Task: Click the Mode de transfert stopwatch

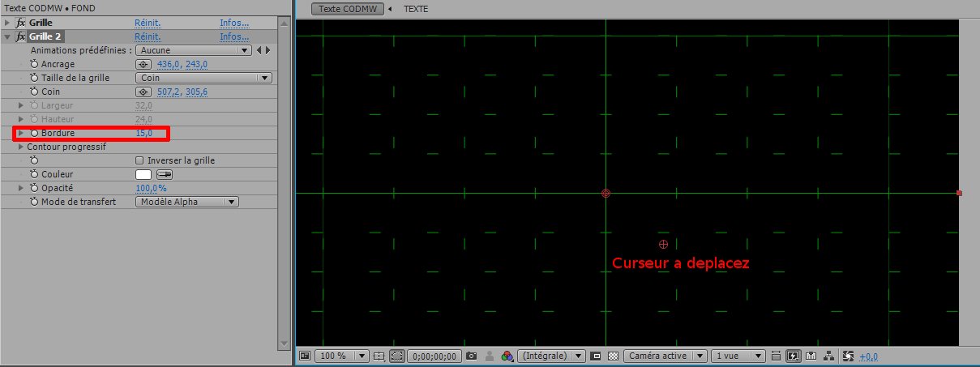Action: pos(34,202)
